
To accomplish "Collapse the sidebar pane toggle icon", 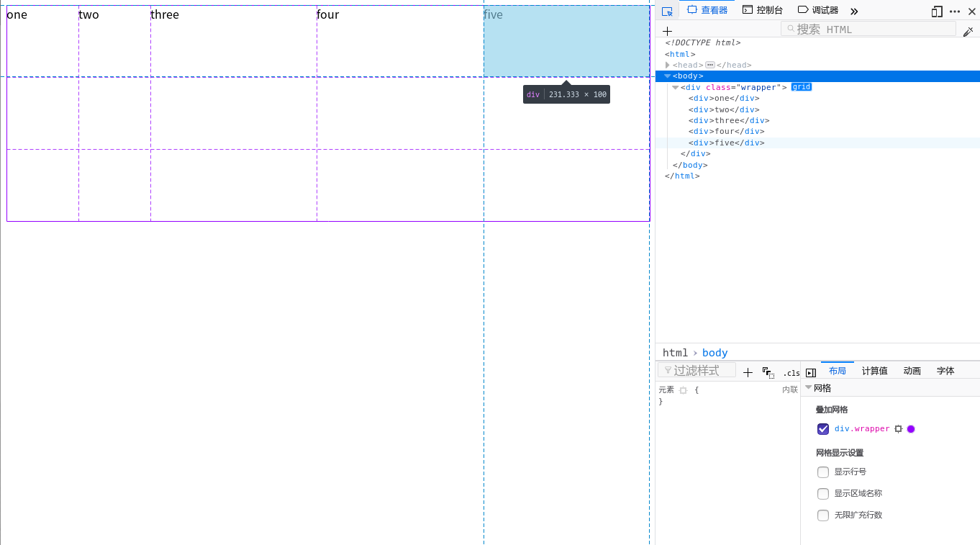I will 811,372.
